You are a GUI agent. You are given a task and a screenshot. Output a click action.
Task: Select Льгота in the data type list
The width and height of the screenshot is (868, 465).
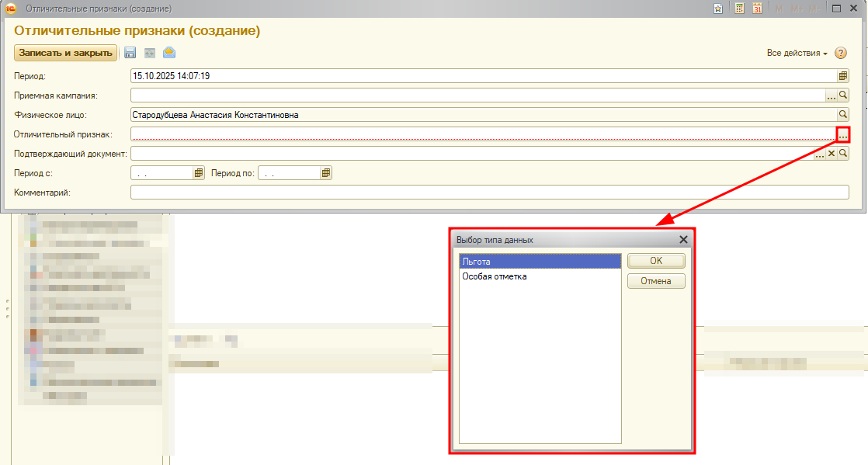point(540,262)
